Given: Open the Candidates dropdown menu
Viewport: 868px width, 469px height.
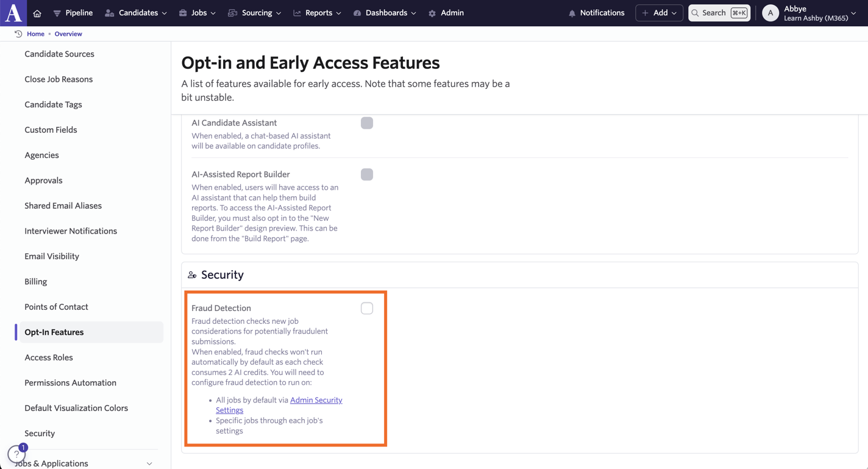Looking at the screenshot, I should coord(136,13).
